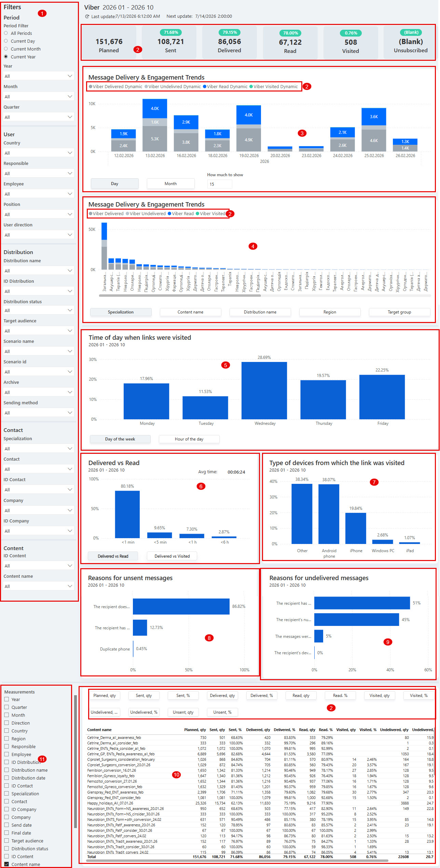Open the Quarter filter dropdown
Image resolution: width=440 pixels, height=868 pixels.
[38, 117]
